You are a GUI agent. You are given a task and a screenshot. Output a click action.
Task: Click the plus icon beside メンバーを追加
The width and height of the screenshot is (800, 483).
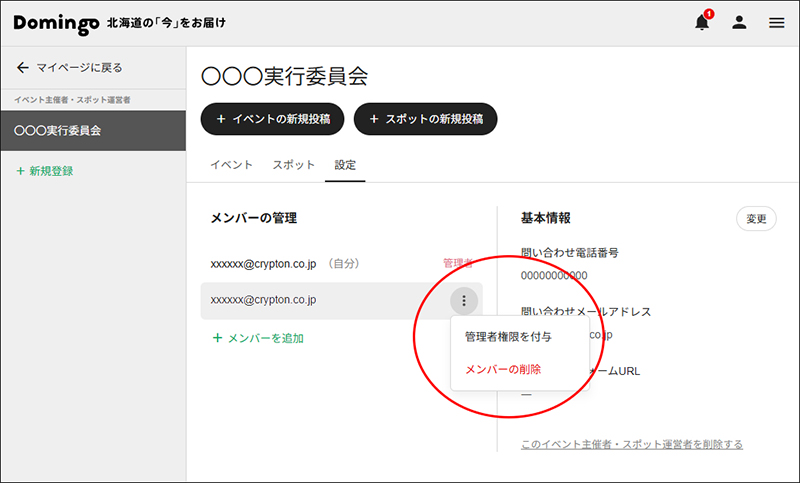coord(217,338)
